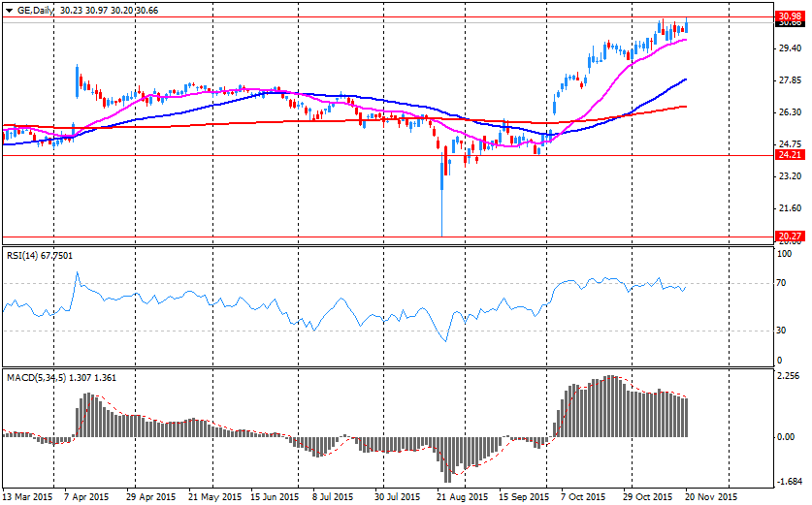Click the dropdown arrow beside GE,Daily

(10, 9)
